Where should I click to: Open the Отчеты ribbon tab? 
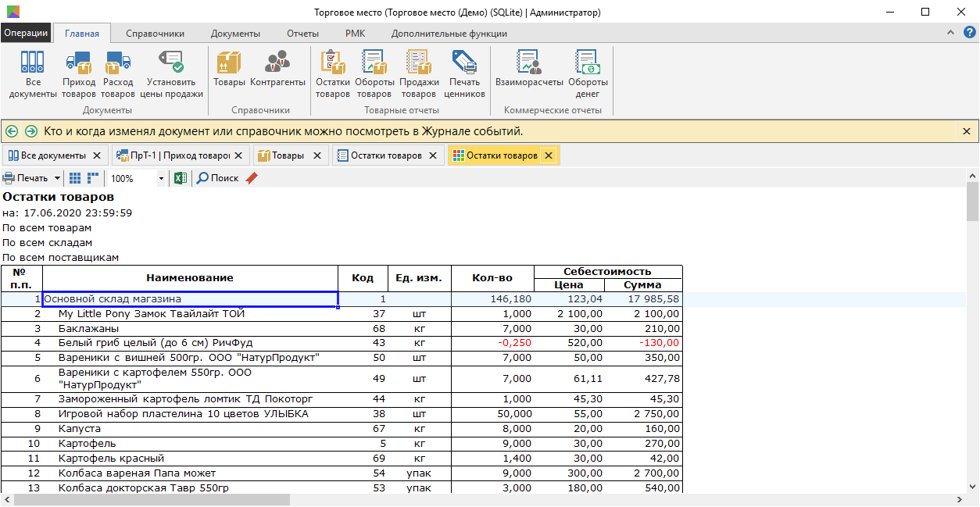[x=302, y=34]
